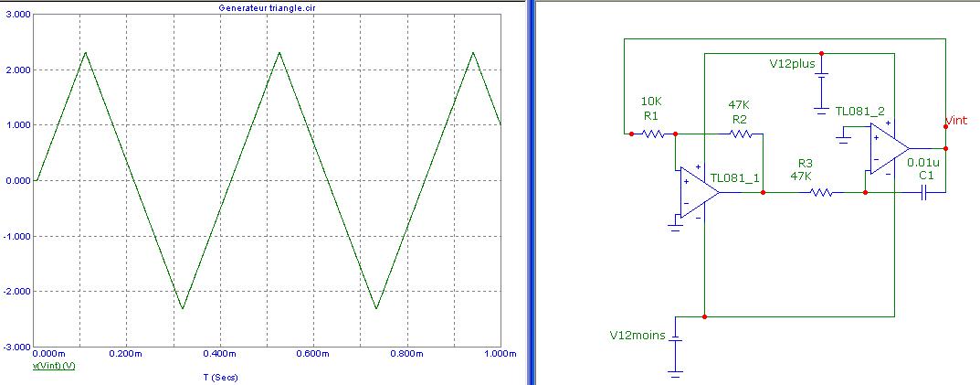Click the red Vint node label
980x385 pixels.
(x=955, y=120)
